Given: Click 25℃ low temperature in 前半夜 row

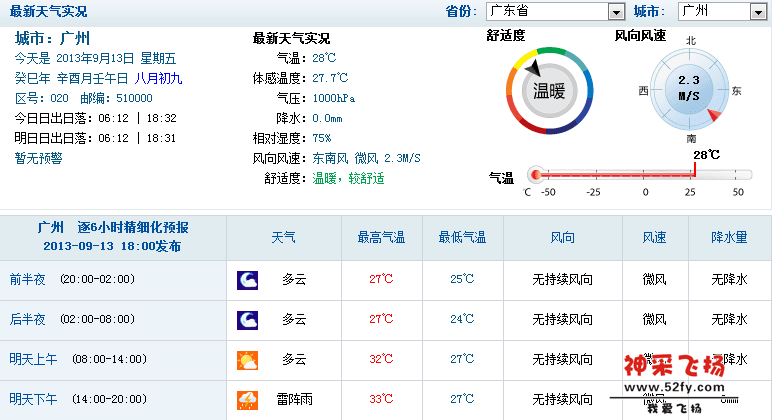Looking at the screenshot, I should click(x=462, y=279).
